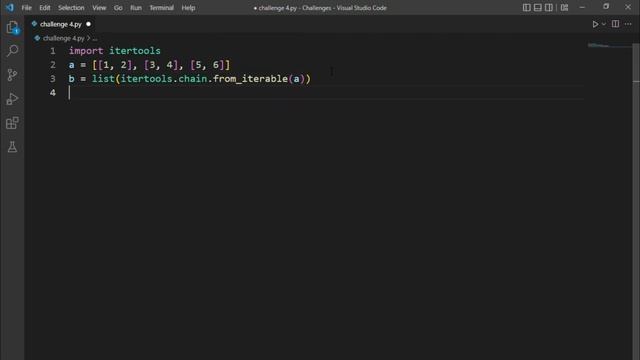
Task: Open the Source Control view
Action: click(x=12, y=75)
